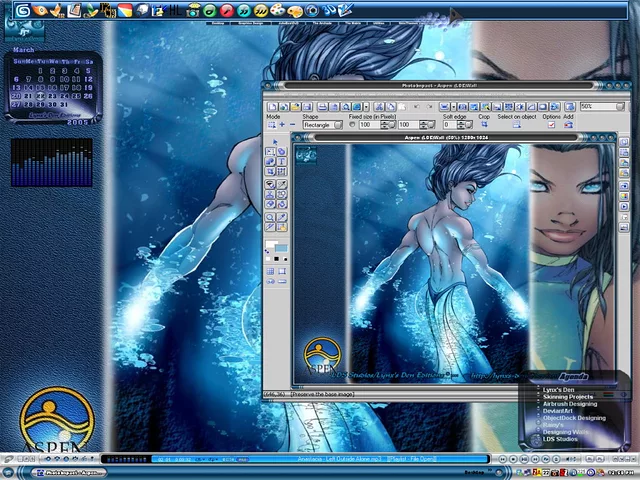Switch to the Desktop dock tab

(x=218, y=23)
